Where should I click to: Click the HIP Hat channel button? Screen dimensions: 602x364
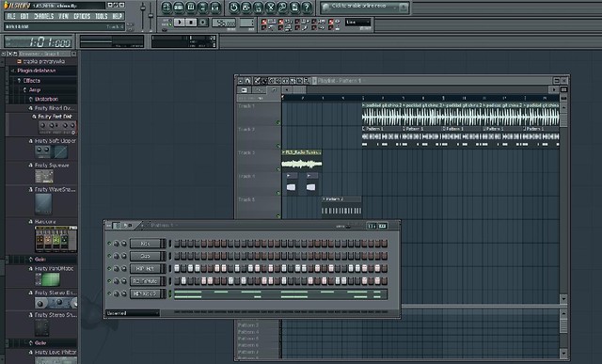point(146,268)
